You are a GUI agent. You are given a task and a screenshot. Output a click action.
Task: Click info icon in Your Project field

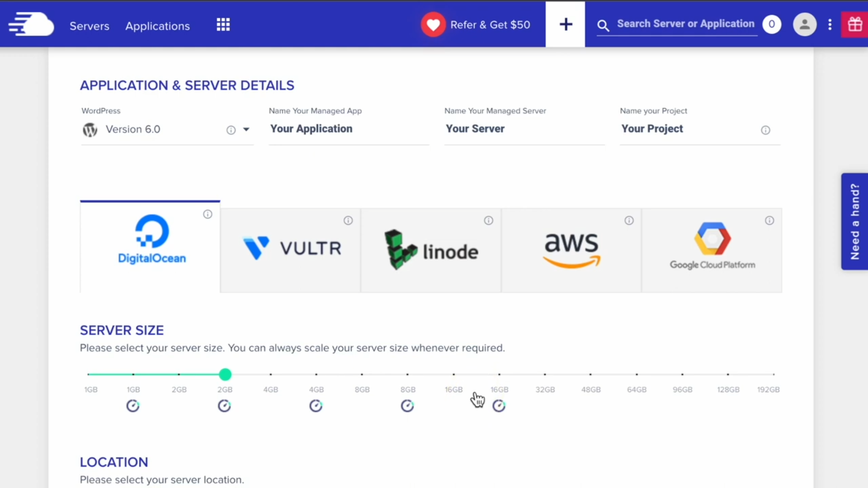(765, 130)
